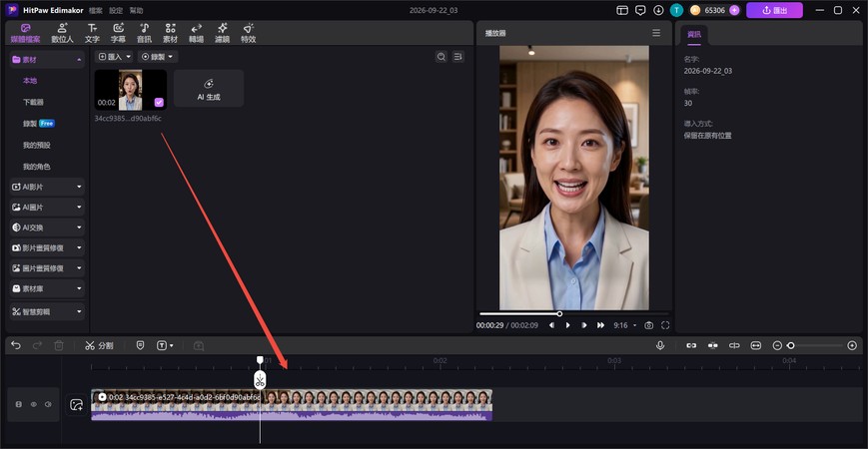
Task: Click the playhead scissors split icon
Action: click(260, 380)
